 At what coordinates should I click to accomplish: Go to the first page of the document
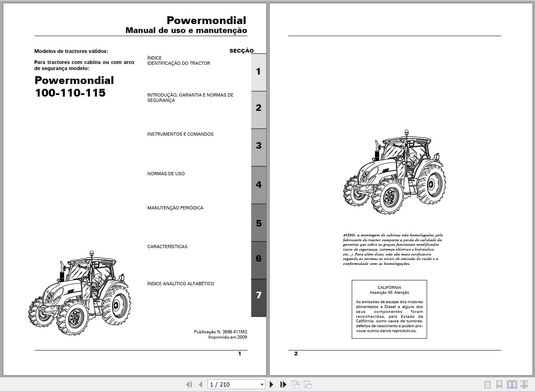click(x=189, y=384)
